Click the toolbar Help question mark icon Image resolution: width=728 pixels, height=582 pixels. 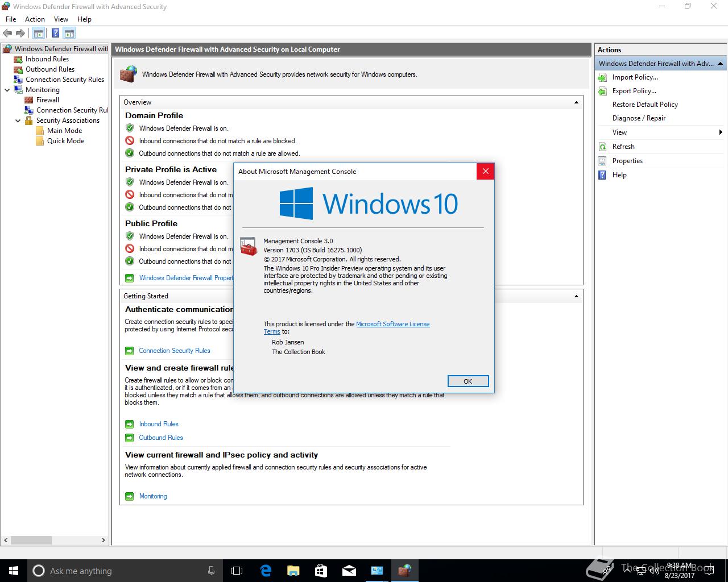[x=55, y=34]
